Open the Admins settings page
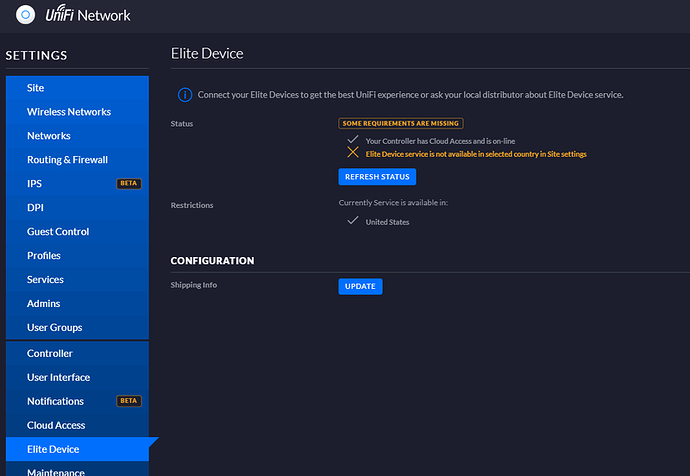The width and height of the screenshot is (690, 476). pyautogui.click(x=77, y=304)
